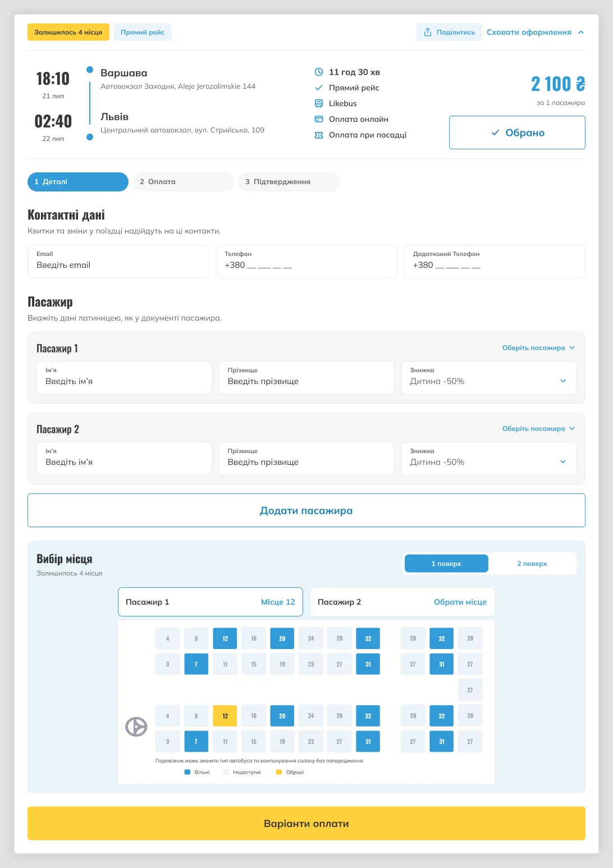Image resolution: width=613 pixels, height=868 pixels.
Task: Go to step 2 Оплата
Action: (184, 182)
